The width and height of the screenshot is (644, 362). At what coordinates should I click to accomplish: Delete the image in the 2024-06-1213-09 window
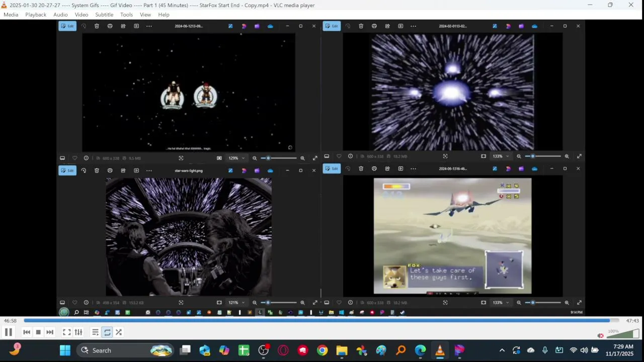click(97, 26)
